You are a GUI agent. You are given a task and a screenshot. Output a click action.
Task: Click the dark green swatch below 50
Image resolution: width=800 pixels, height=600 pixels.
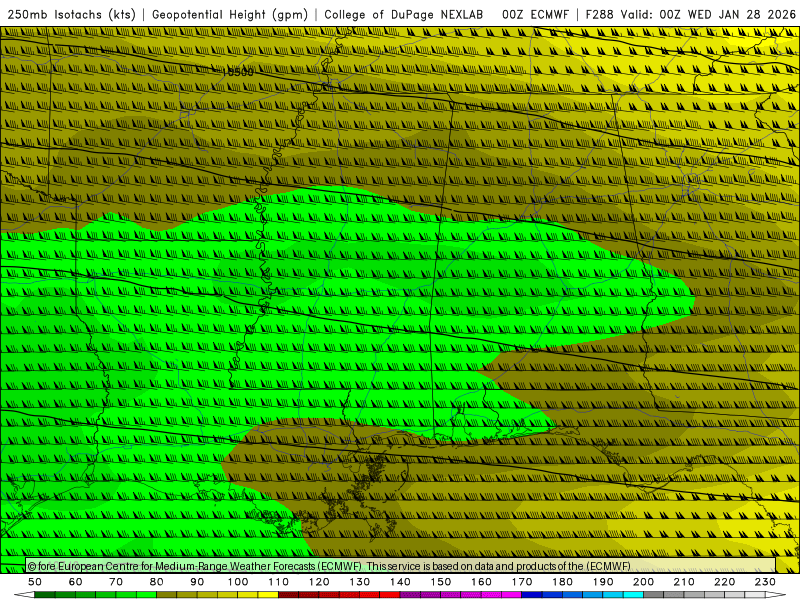click(x=45, y=595)
